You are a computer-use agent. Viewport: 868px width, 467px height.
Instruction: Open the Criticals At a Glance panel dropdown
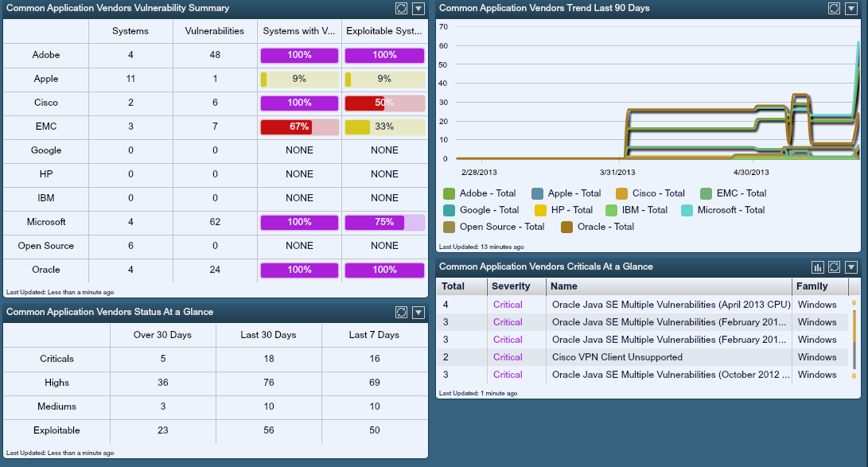[851, 267]
